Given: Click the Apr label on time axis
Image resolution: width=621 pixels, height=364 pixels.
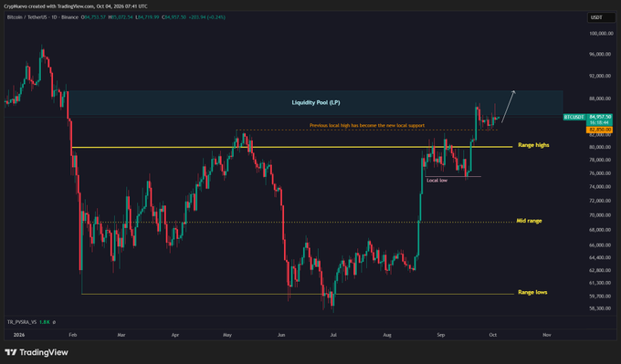Looking at the screenshot, I should tap(175, 335).
